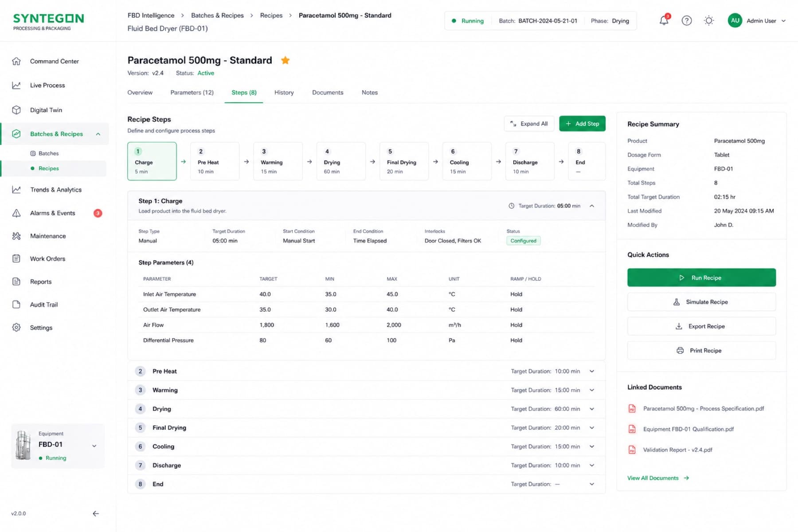Click the Command Center home icon
This screenshot has width=798, height=532.
(16, 61)
